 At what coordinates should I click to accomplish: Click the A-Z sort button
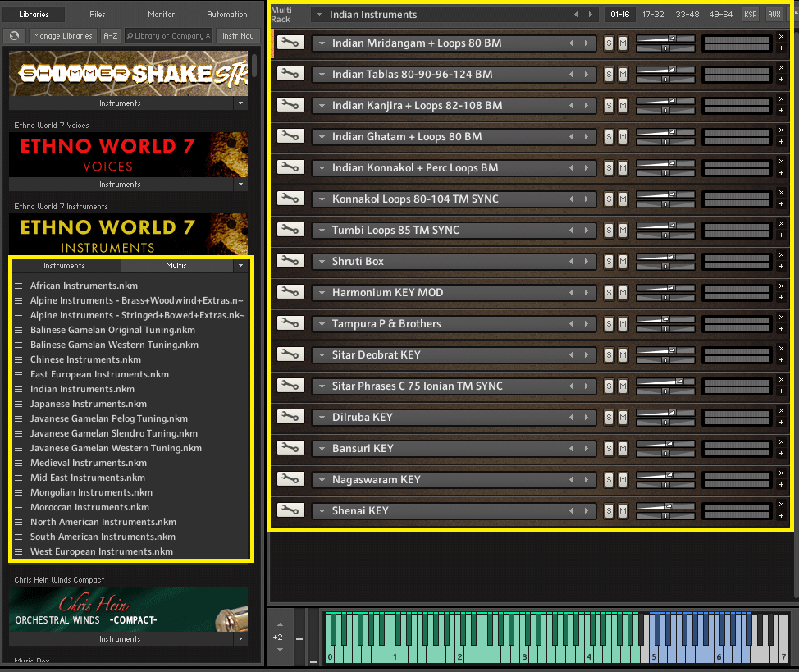tap(111, 35)
